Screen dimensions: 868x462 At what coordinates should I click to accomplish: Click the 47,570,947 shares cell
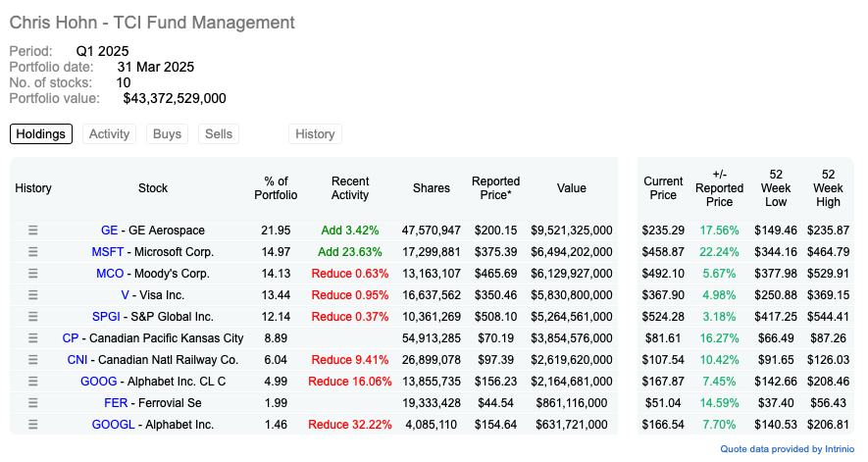coord(432,231)
